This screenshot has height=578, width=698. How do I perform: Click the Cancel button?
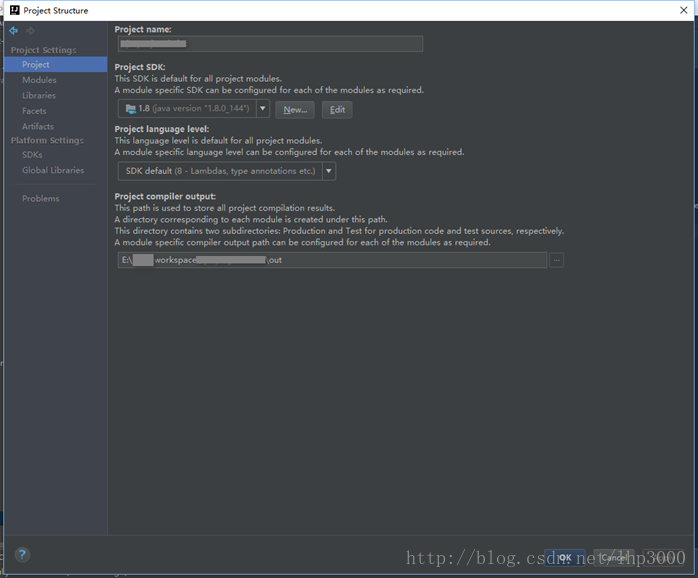pos(613,558)
